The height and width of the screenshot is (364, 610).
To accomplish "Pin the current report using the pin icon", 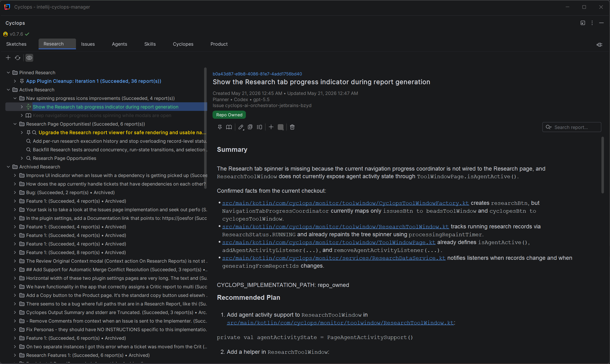I will 220,127.
